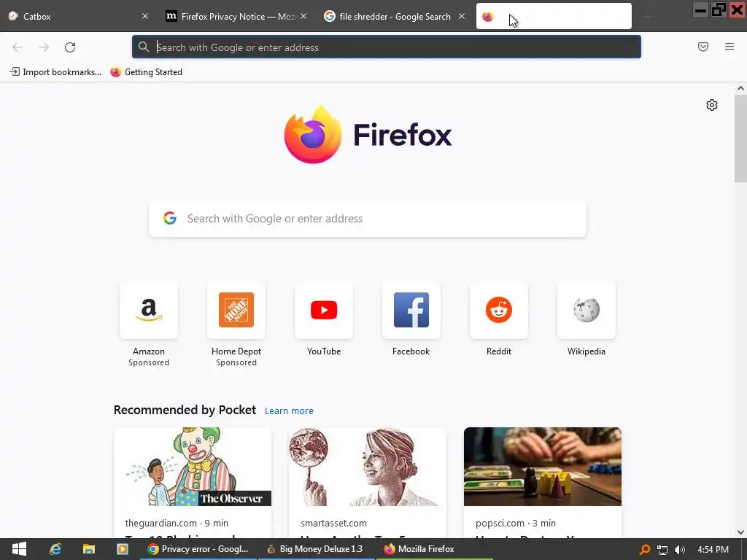This screenshot has height=560, width=747.
Task: Click the scrollbar down arrow
Action: point(740,532)
